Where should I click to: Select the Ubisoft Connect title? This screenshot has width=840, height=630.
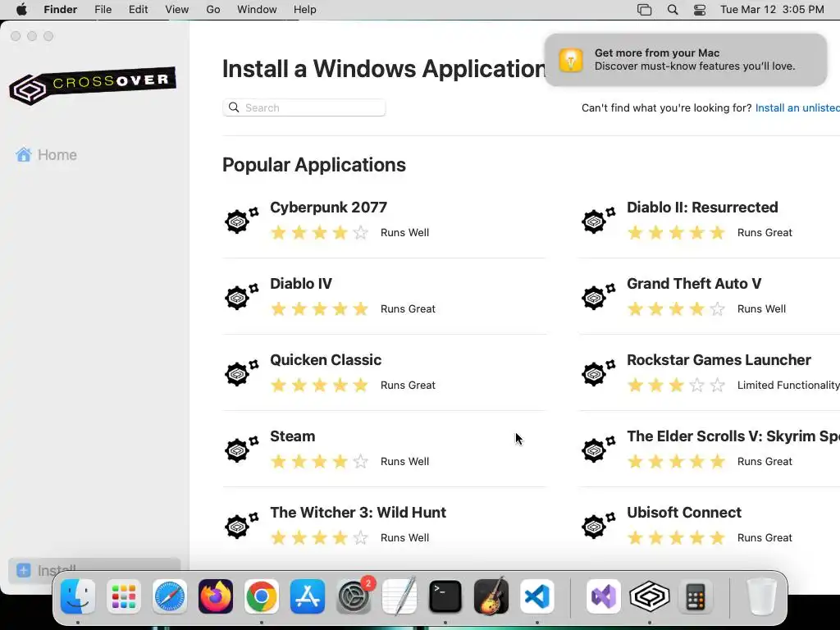tap(684, 513)
